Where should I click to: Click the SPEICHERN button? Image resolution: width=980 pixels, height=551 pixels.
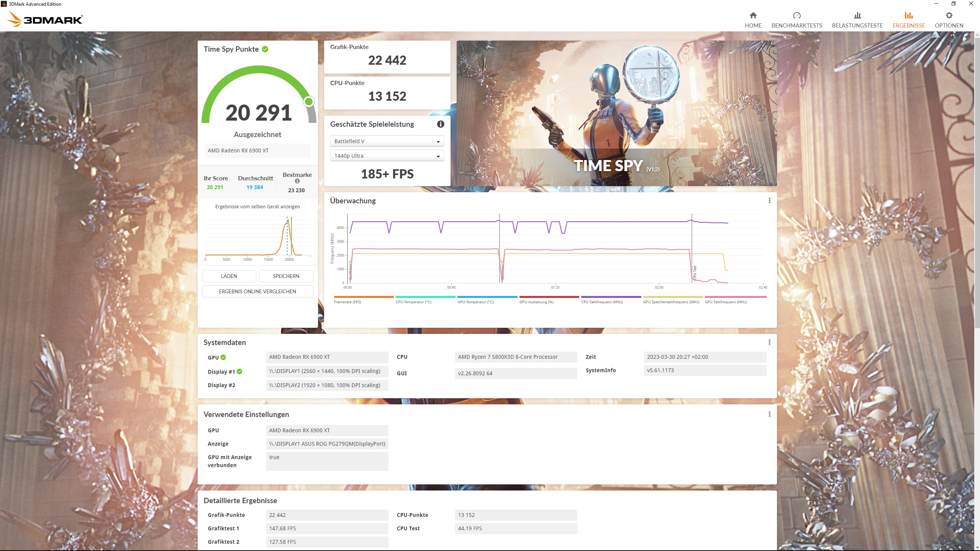point(286,276)
